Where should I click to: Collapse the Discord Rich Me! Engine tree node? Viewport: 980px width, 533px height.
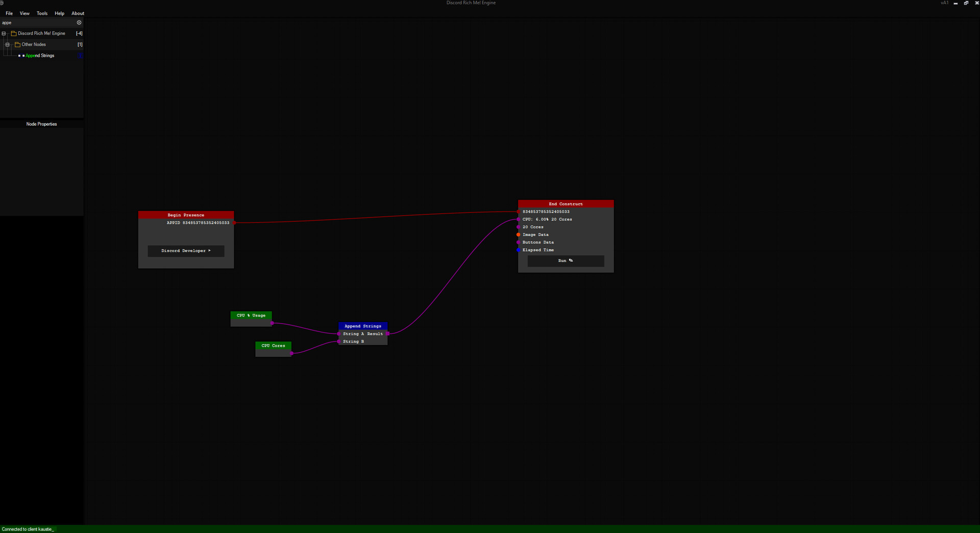pyautogui.click(x=4, y=33)
